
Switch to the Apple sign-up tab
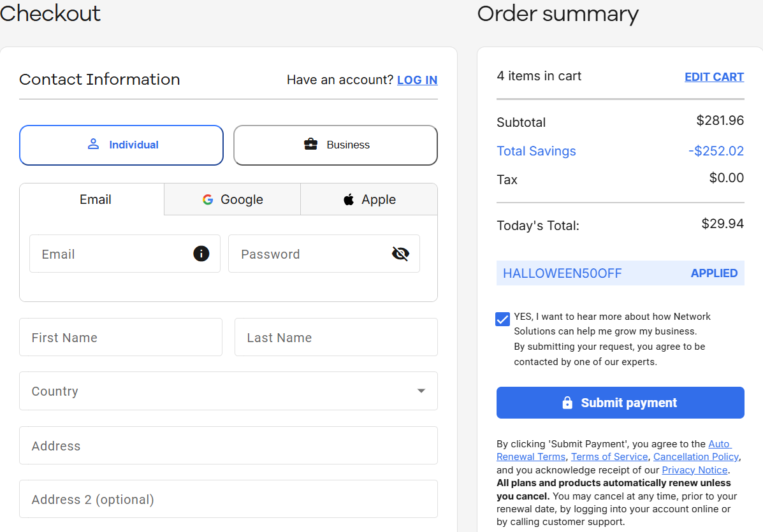[x=369, y=199]
